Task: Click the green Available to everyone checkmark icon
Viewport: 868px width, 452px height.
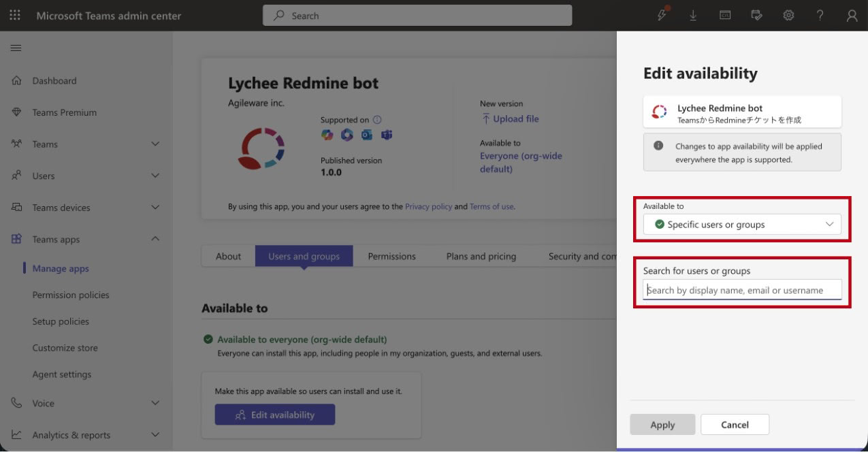Action: pos(208,339)
